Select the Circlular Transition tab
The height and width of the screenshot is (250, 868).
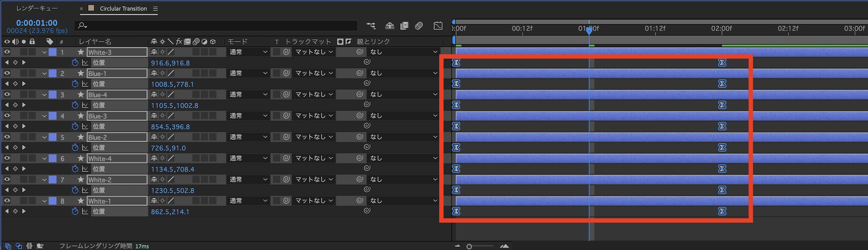(123, 8)
